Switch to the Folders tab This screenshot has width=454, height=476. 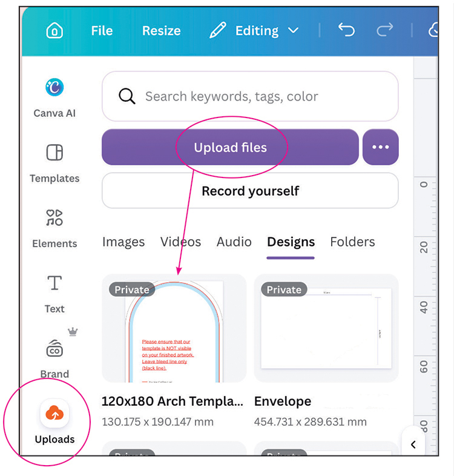point(352,242)
